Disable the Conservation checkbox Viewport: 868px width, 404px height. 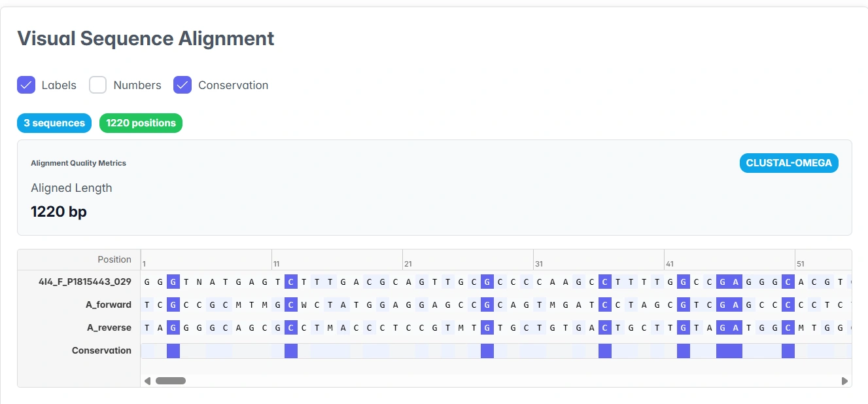182,85
